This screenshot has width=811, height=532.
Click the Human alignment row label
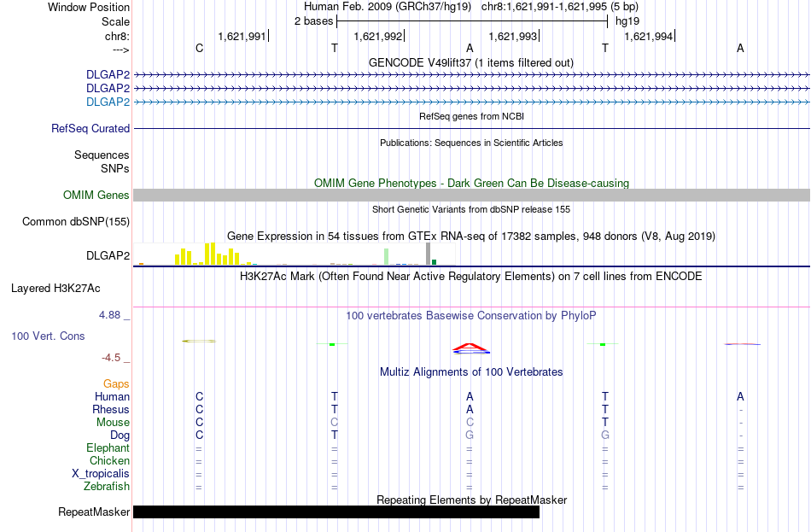pos(112,397)
